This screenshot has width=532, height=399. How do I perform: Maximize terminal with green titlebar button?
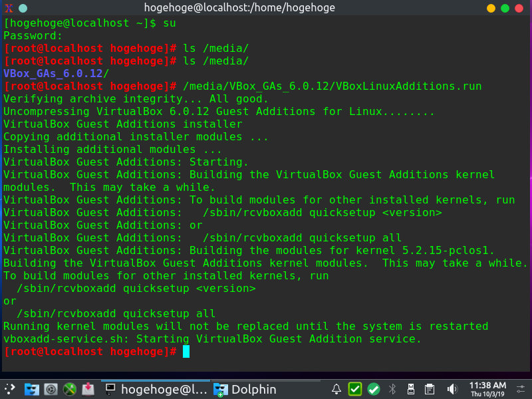point(505,8)
